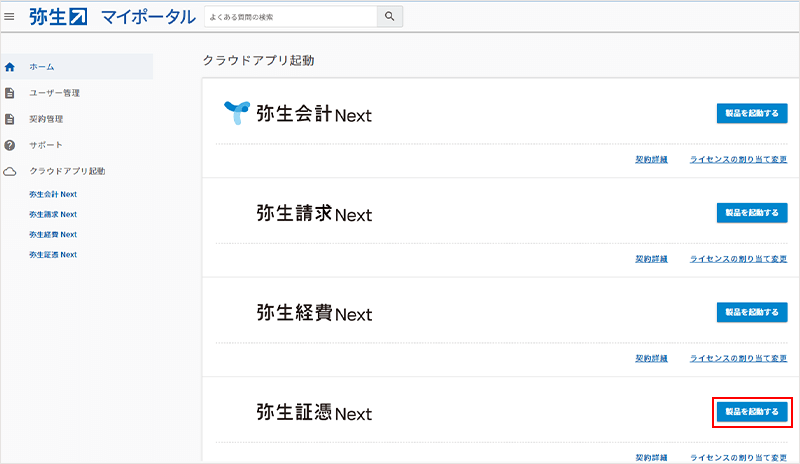
Task: Open the hamburger menu icon
Action: 9,17
